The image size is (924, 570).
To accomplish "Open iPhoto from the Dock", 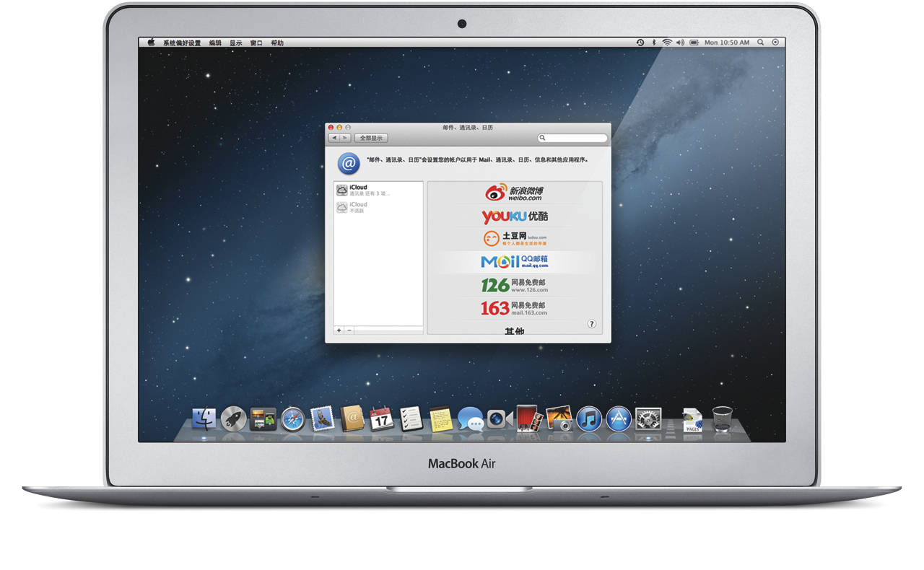I will [559, 418].
